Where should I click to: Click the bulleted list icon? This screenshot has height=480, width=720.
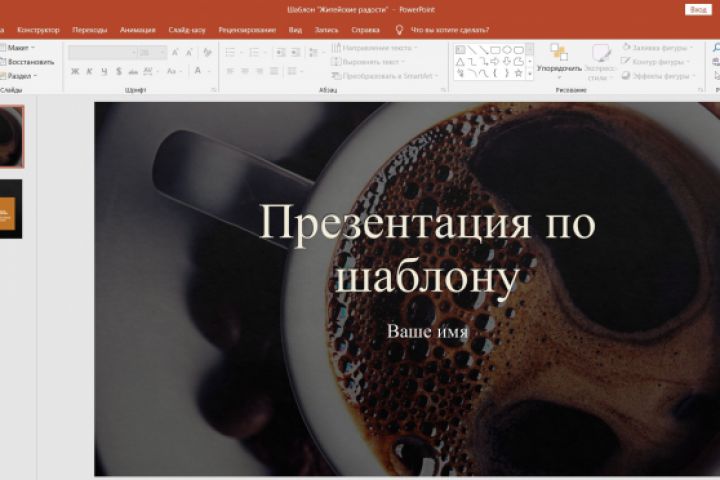[x=230, y=52]
